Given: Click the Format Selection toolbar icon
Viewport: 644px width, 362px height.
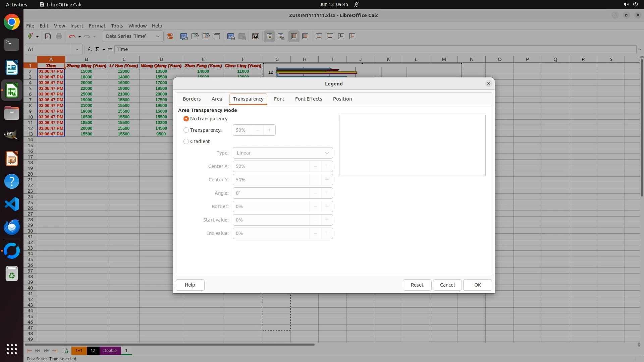Looking at the screenshot, I should pyautogui.click(x=170, y=36).
